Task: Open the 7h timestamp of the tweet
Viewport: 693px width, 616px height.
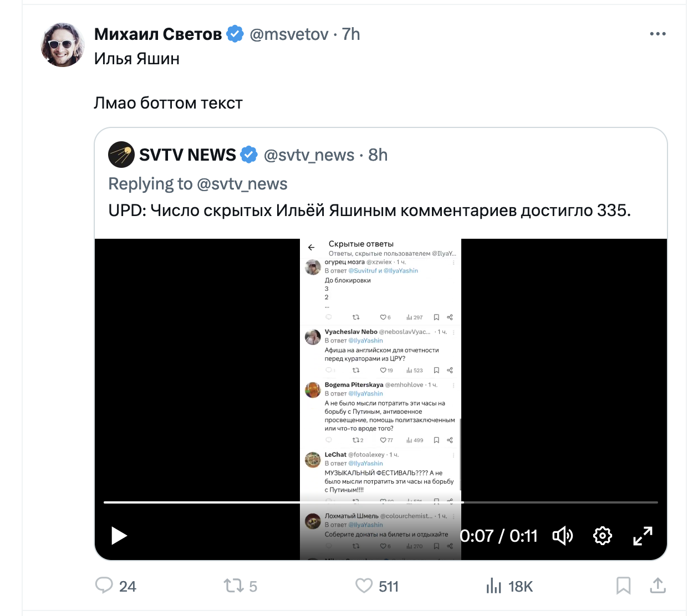Action: coord(351,34)
